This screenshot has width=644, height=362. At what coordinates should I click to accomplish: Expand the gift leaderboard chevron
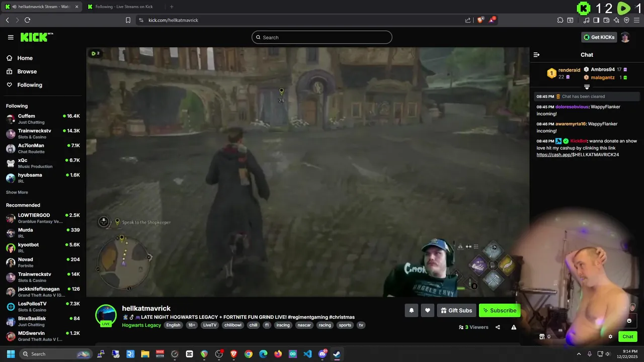587,87
